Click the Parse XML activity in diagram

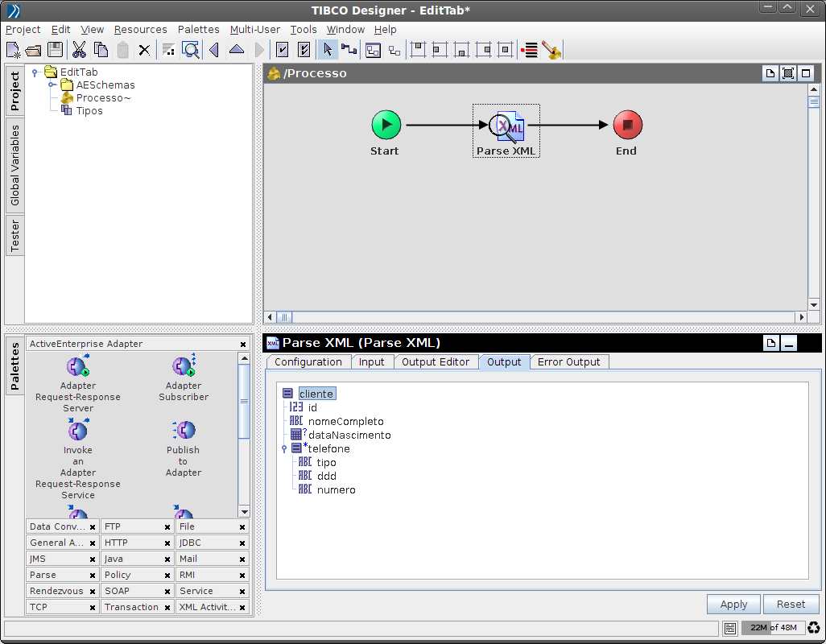point(506,126)
